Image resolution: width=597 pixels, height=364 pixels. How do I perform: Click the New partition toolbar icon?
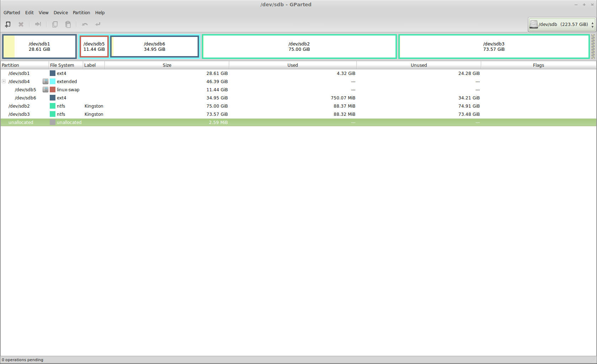click(x=7, y=24)
